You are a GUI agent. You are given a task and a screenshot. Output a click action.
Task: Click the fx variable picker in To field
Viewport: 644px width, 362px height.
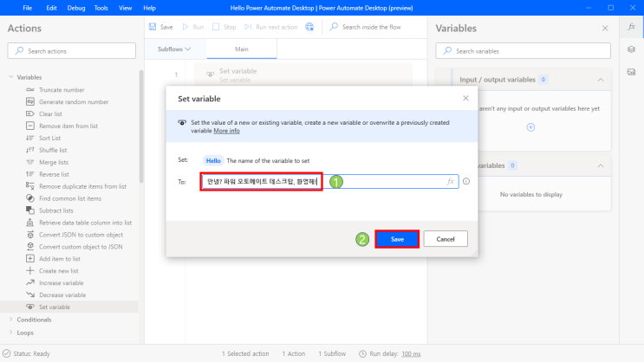(450, 181)
